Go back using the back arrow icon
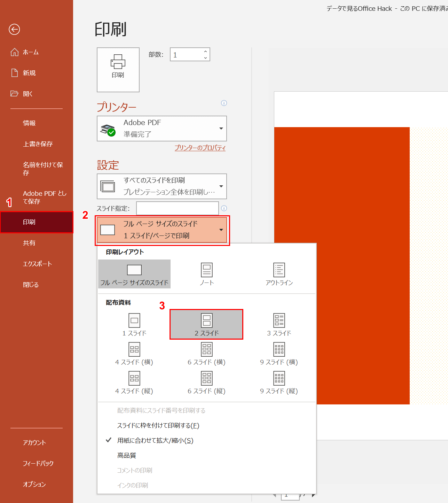This screenshot has width=448, height=503. [x=14, y=29]
